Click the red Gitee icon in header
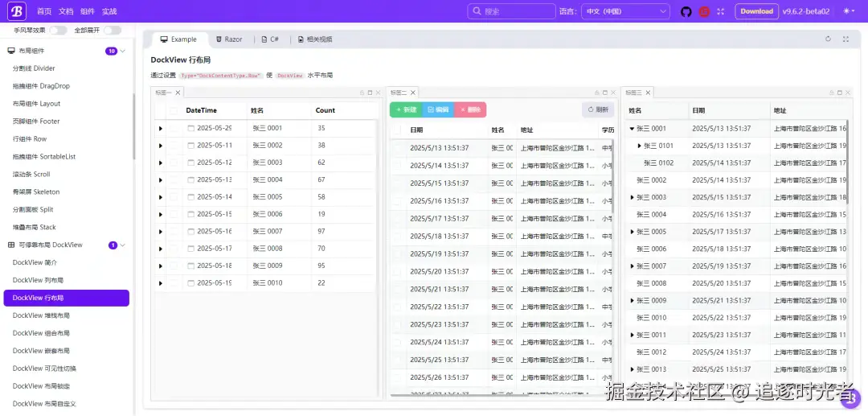The height and width of the screenshot is (416, 868). (x=704, y=11)
